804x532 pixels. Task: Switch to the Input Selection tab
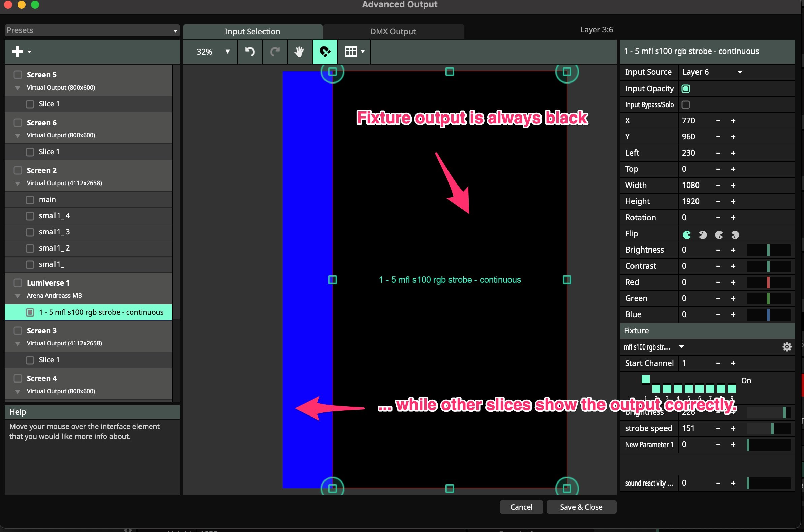252,32
